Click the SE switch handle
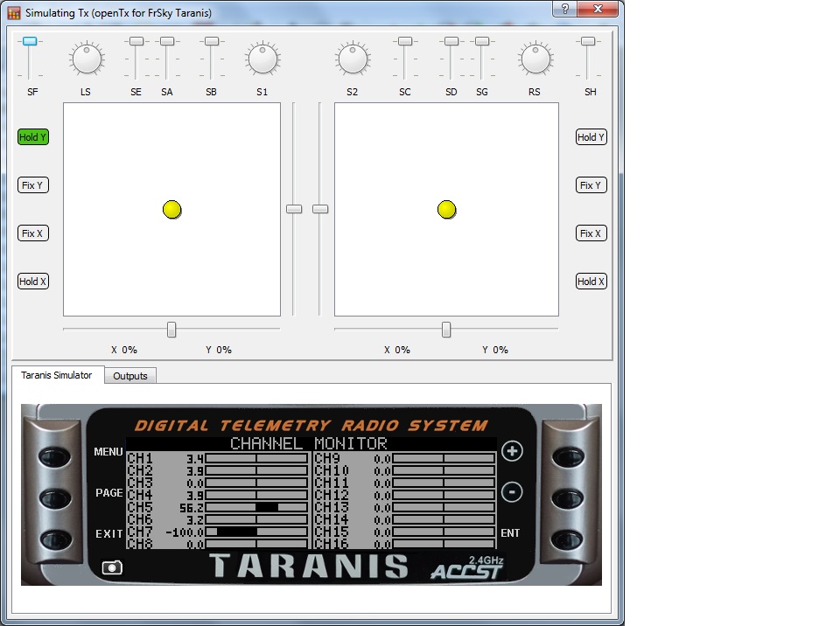The height and width of the screenshot is (626, 840). (136, 41)
